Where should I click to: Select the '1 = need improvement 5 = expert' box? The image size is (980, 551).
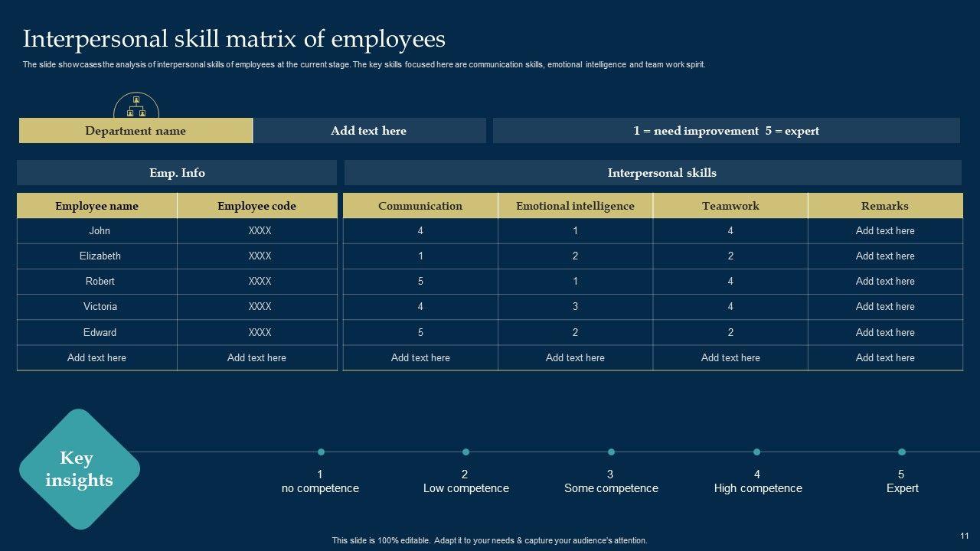point(726,131)
